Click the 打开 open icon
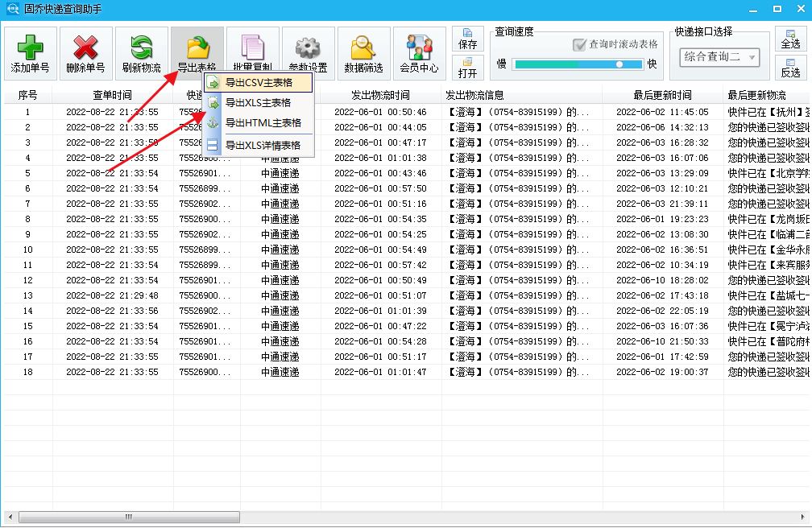Image resolution: width=812 pixels, height=528 pixels. [x=468, y=69]
